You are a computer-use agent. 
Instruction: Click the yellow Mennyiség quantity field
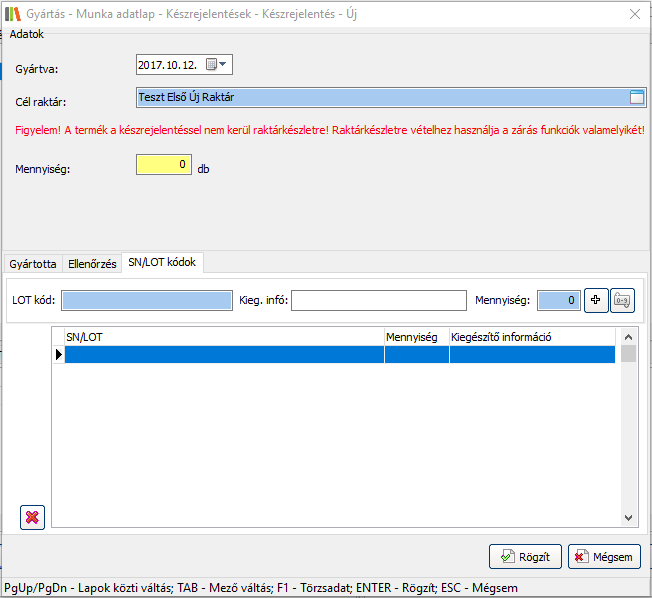[x=164, y=165]
